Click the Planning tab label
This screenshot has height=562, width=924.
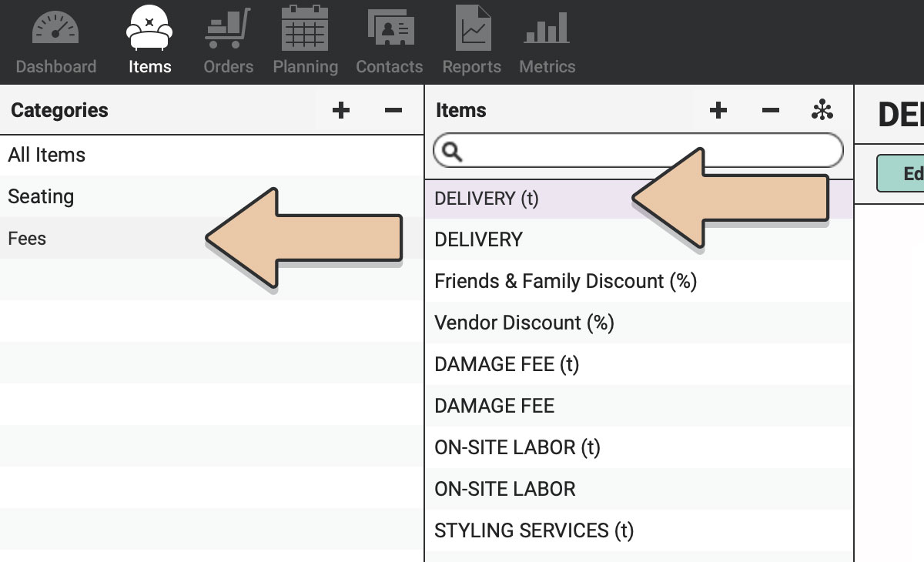pyautogui.click(x=306, y=67)
